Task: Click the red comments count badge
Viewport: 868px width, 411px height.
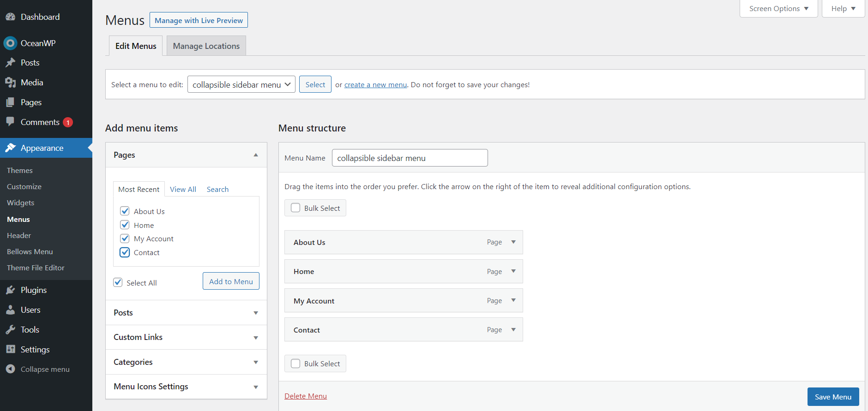Action: pos(68,122)
